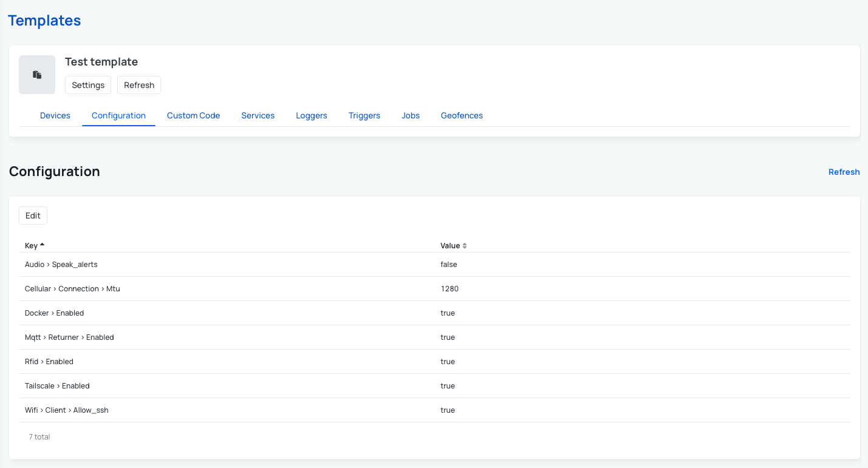
Task: Navigate to the Geofences tab
Action: click(x=462, y=115)
